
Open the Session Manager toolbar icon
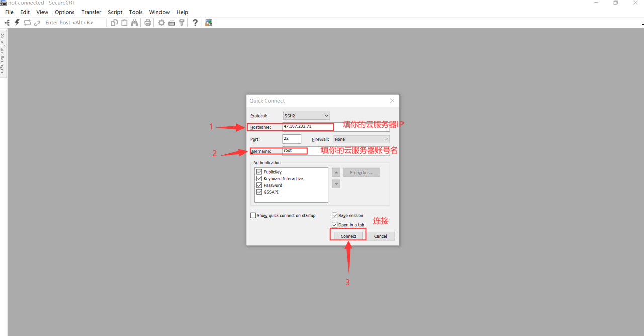7,23
